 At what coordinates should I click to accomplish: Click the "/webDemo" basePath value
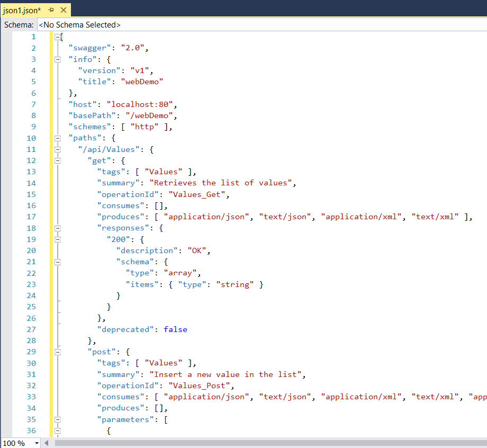click(149, 115)
